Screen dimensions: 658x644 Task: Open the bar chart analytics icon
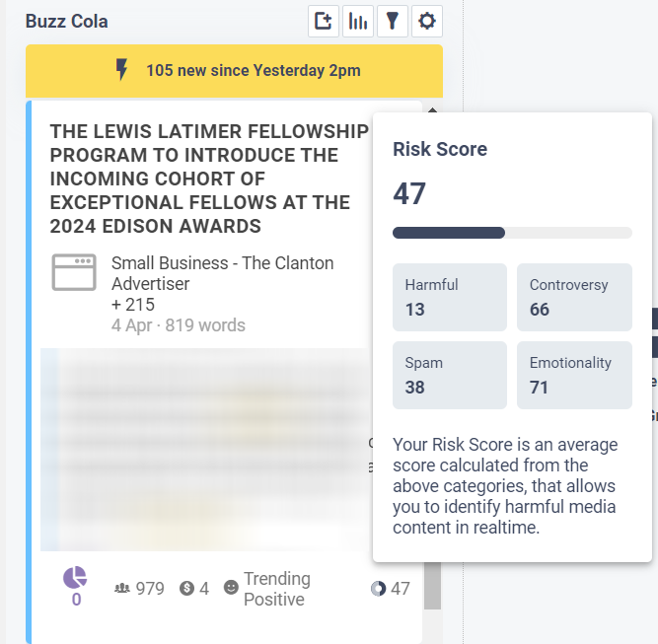coord(357,21)
